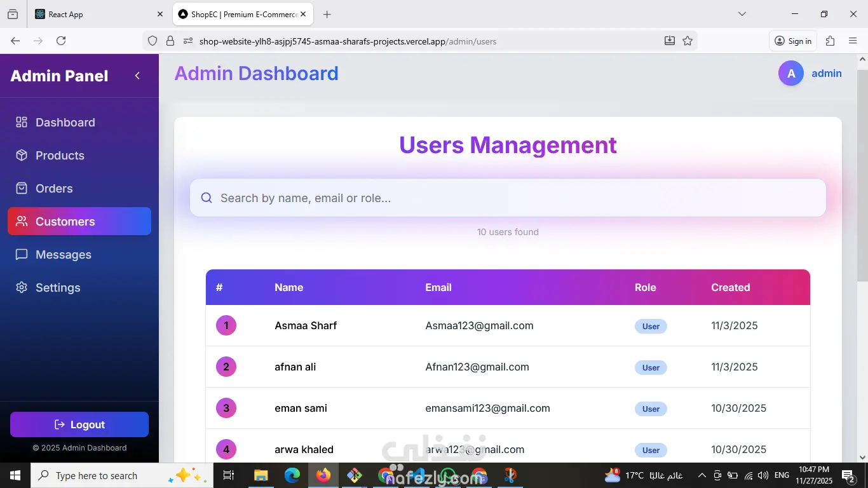This screenshot has height=488, width=868.
Task: Select the name eman sami
Action: [301, 409]
